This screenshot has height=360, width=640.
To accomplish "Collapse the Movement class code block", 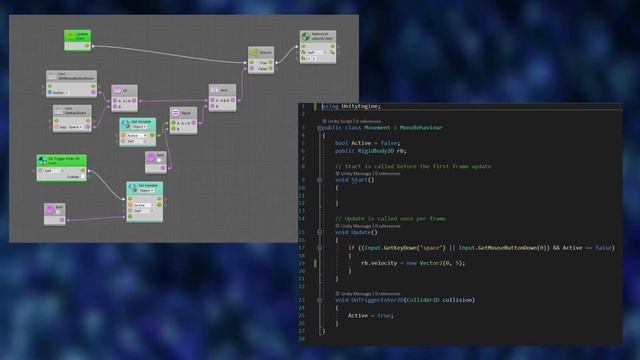I will [x=319, y=128].
